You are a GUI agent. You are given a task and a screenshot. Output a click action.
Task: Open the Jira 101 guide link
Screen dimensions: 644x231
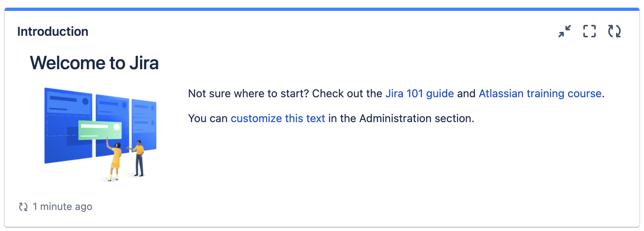click(x=420, y=94)
